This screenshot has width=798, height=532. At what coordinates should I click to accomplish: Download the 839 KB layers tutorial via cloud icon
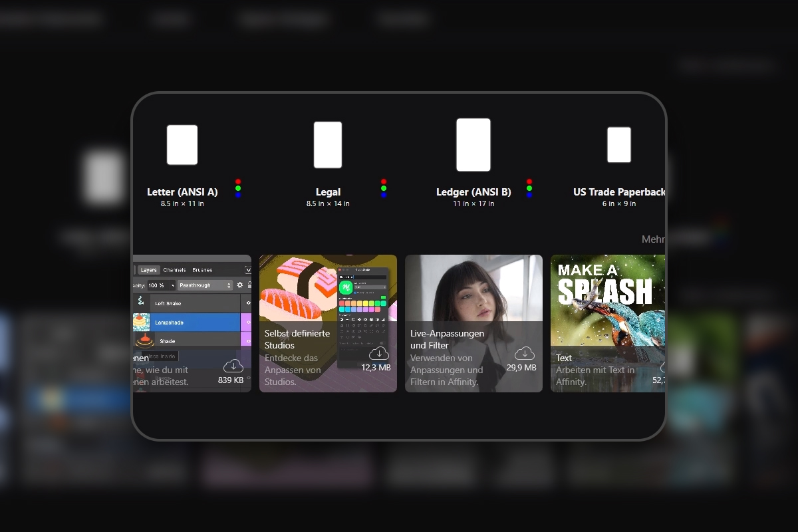click(233, 366)
